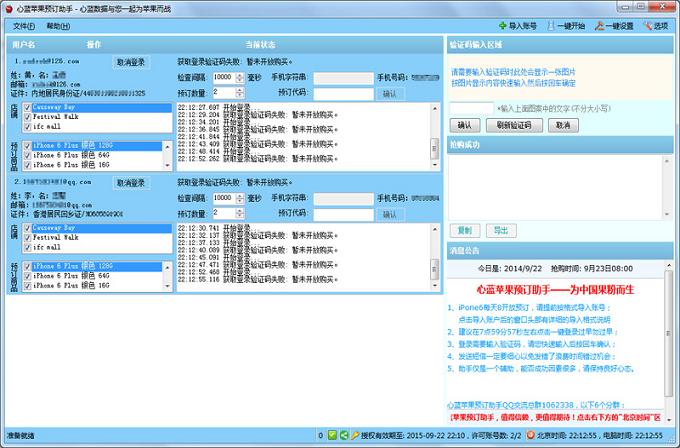Click the red Beijing time clock icon
Viewport: 680px width, 448px height.
click(529, 436)
